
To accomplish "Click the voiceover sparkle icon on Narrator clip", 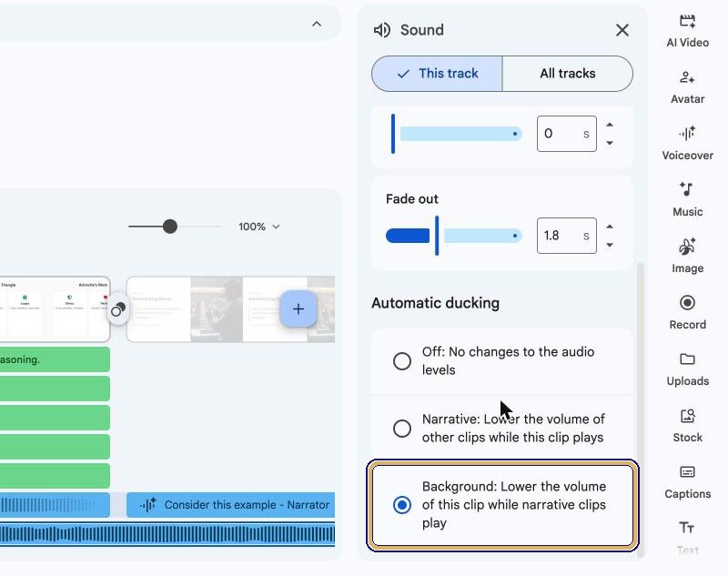I will tap(148, 505).
